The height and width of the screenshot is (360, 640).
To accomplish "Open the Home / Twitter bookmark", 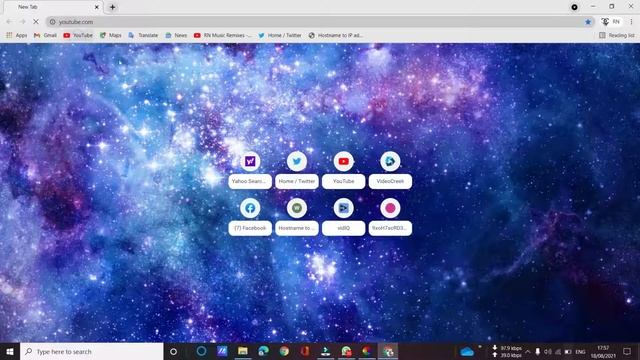I will pyautogui.click(x=280, y=36).
